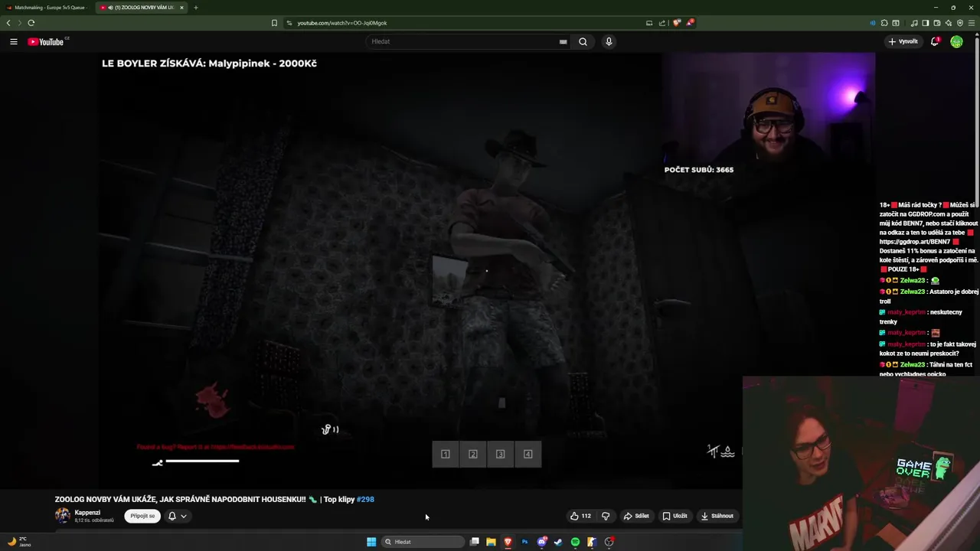Open the Windows Start button

click(x=371, y=542)
